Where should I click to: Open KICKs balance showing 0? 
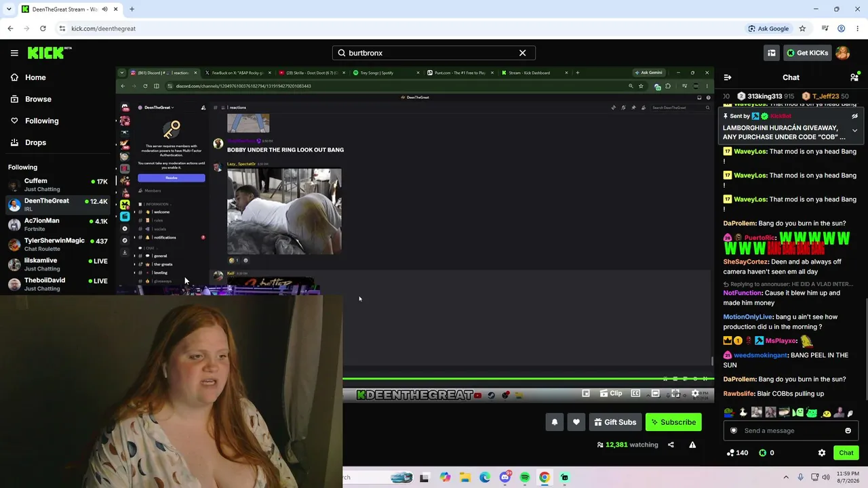(x=766, y=453)
